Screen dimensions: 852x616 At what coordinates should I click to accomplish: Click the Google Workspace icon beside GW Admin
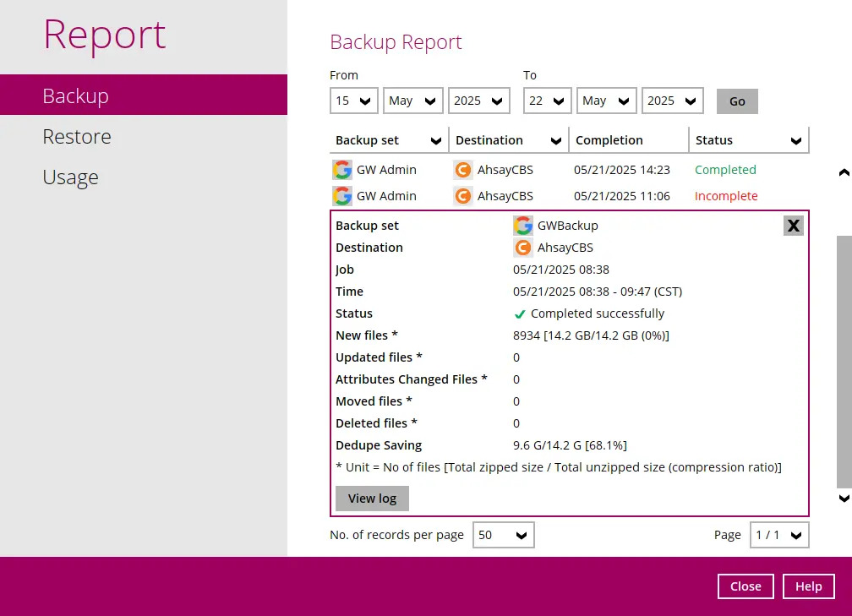tap(341, 170)
